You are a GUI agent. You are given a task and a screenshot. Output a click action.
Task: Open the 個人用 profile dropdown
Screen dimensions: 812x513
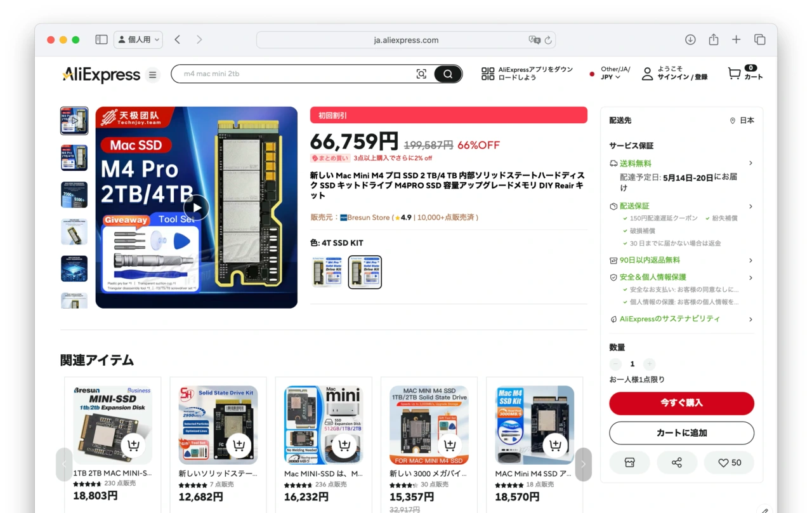[138, 39]
